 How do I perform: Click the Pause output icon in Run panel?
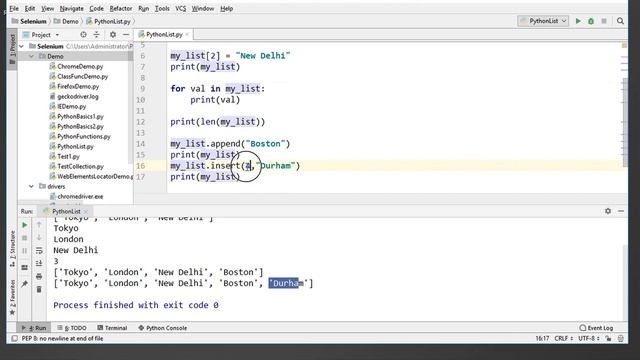(x=24, y=251)
